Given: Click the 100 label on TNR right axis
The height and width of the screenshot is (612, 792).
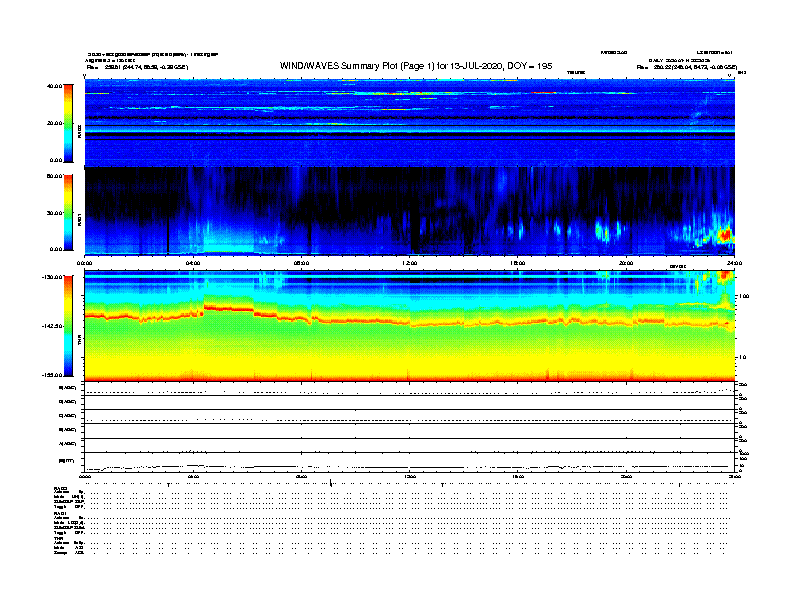Looking at the screenshot, I should [744, 296].
